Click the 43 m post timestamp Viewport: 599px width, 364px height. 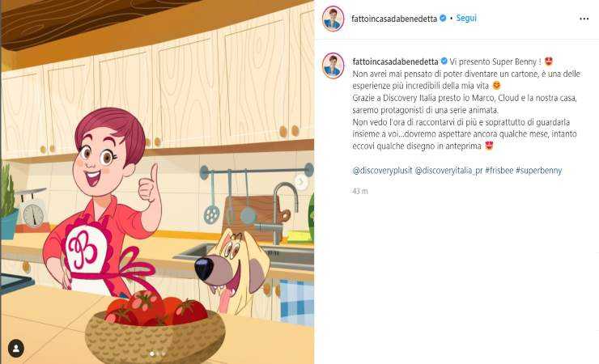point(360,191)
